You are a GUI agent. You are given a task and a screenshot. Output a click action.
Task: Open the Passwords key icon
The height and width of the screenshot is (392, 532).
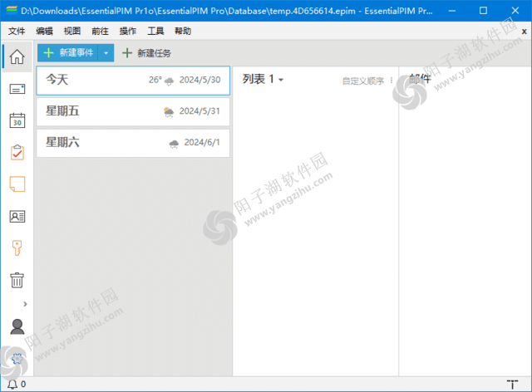(x=17, y=247)
